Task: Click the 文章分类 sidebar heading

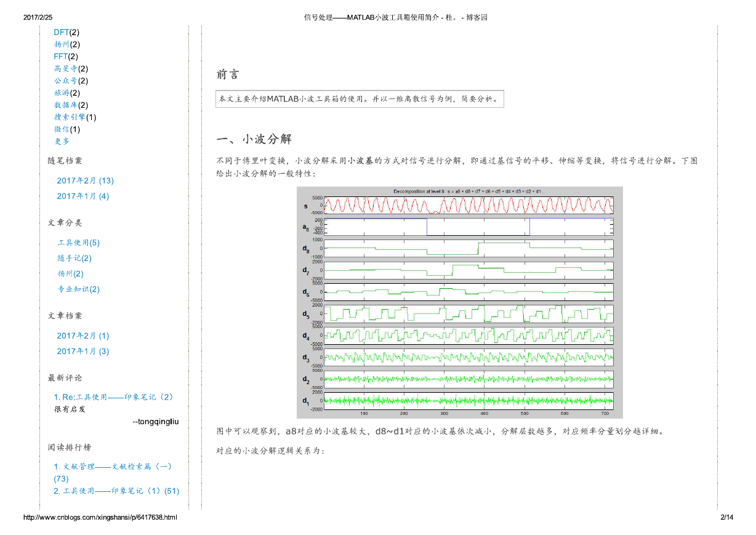Action: click(65, 222)
